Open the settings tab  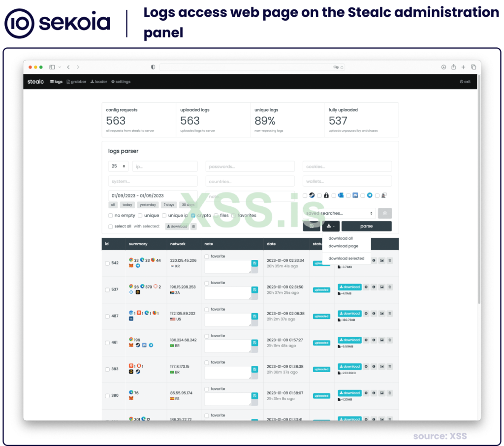121,82
